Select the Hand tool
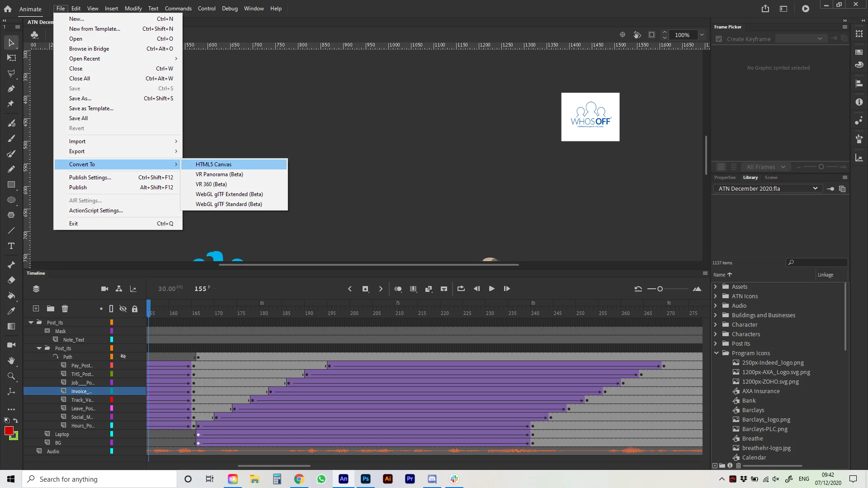This screenshot has width=868, height=488. pyautogui.click(x=11, y=361)
